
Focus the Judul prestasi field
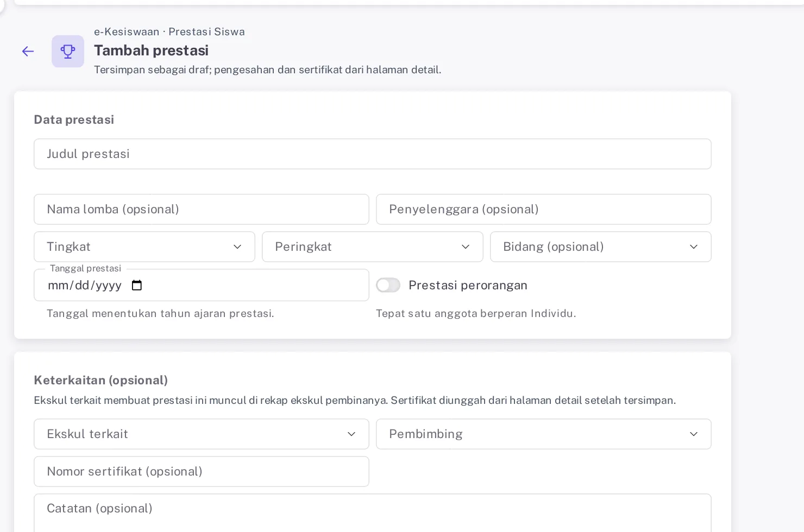(373, 154)
